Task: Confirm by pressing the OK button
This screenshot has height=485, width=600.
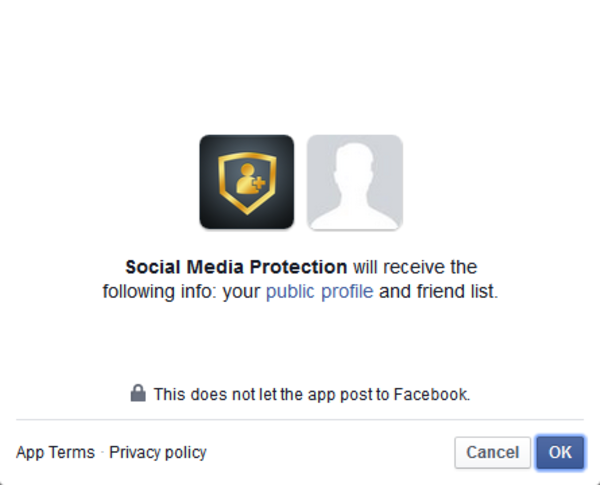Action: point(560,452)
